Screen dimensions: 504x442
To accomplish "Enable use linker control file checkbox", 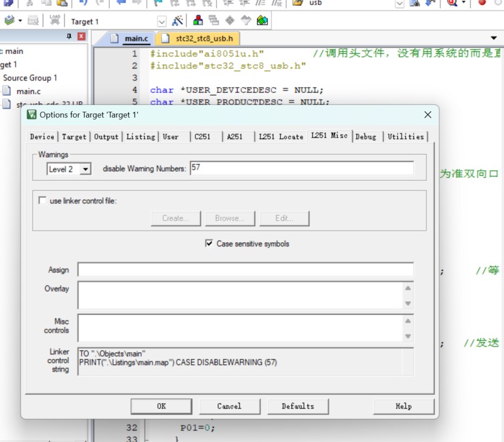I will [x=42, y=200].
